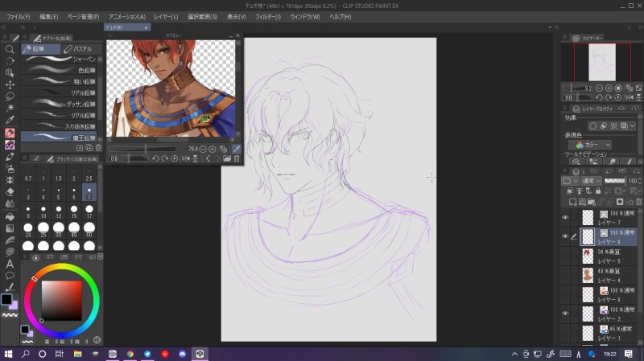
Task: Select the Fill bucket tool
Action: [x=10, y=216]
